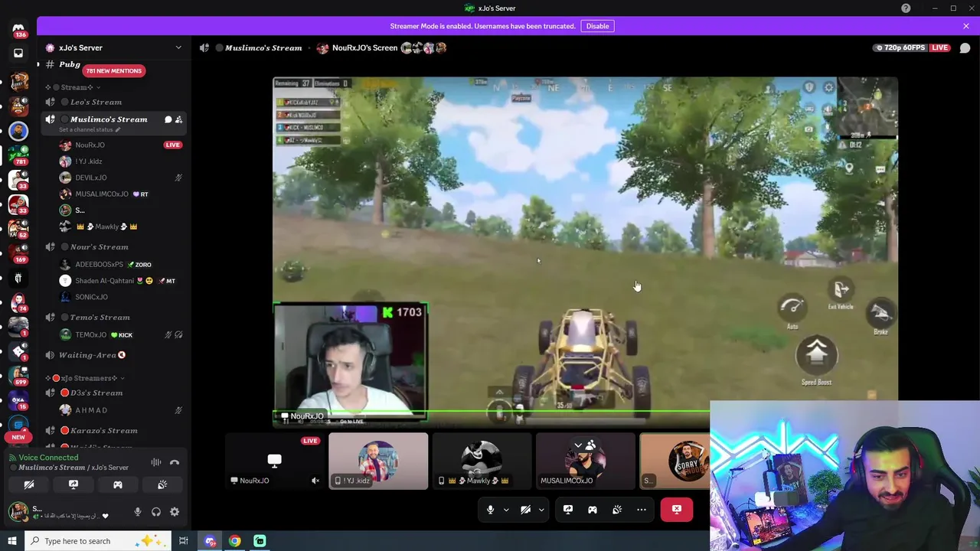The width and height of the screenshot is (980, 551).
Task: Open Direct Messages from the Discord home icon
Action: point(18,30)
